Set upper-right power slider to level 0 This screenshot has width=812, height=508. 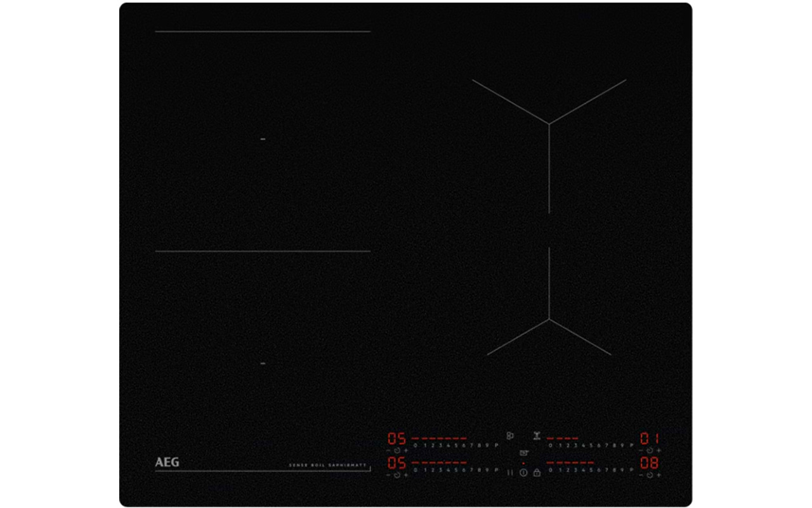(550, 446)
